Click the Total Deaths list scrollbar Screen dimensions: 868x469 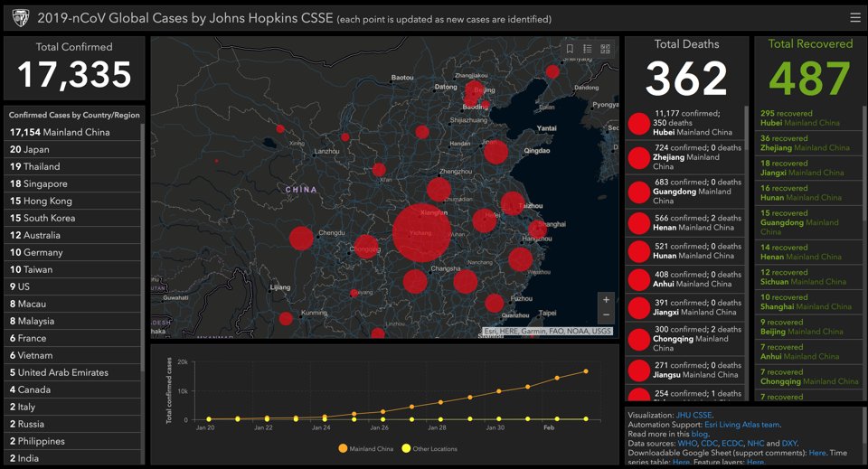click(x=746, y=128)
